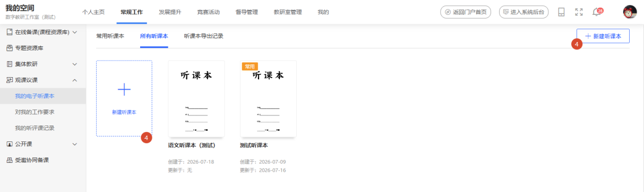Open 语文听课本(测试) cover thumbnail
Screen dimensions: 644x192
[196, 99]
